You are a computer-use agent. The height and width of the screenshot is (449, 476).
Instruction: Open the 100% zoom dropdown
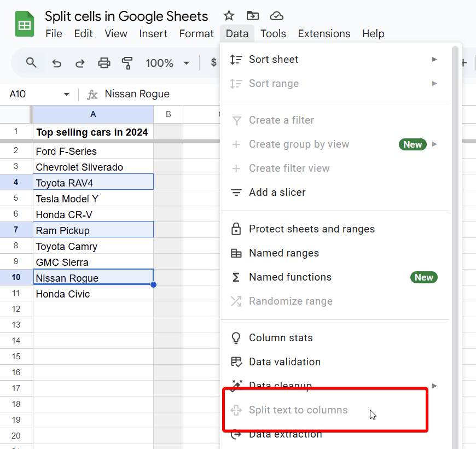(167, 63)
